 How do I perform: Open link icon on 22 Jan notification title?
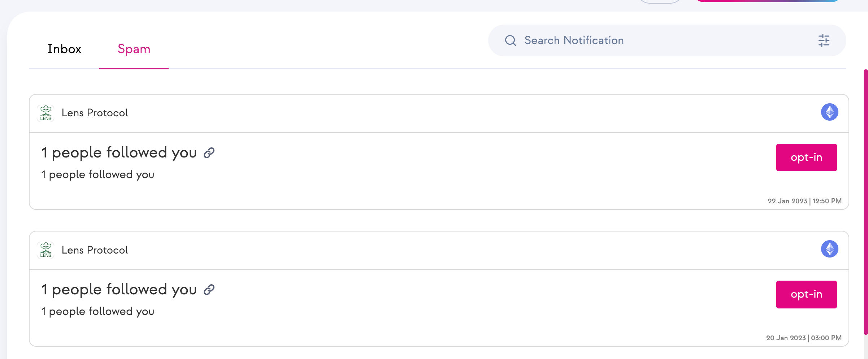(209, 153)
